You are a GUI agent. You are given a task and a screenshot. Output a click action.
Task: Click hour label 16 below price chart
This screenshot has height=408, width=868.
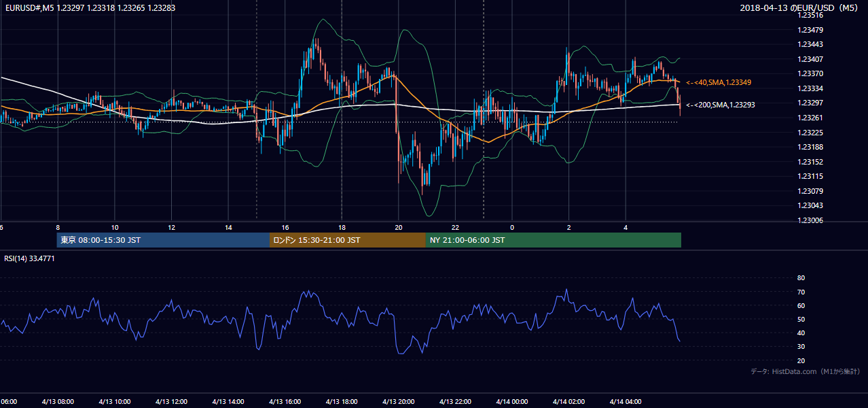coord(285,228)
